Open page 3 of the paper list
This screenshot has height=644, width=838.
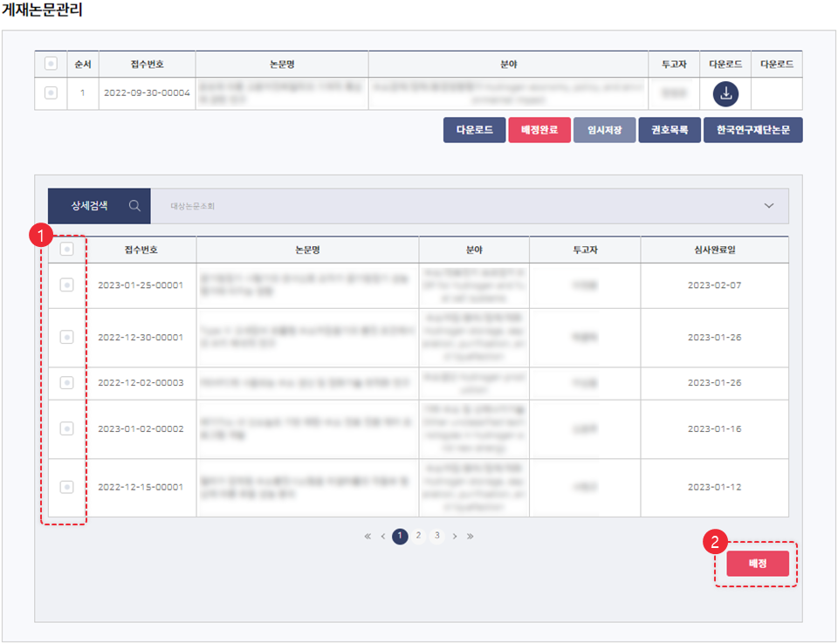436,536
